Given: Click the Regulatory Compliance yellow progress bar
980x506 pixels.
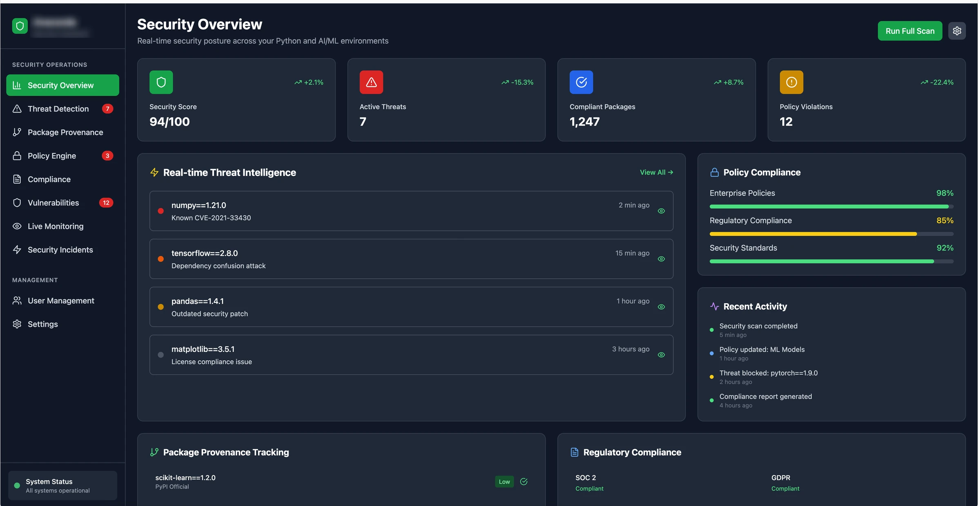Looking at the screenshot, I should [x=831, y=234].
